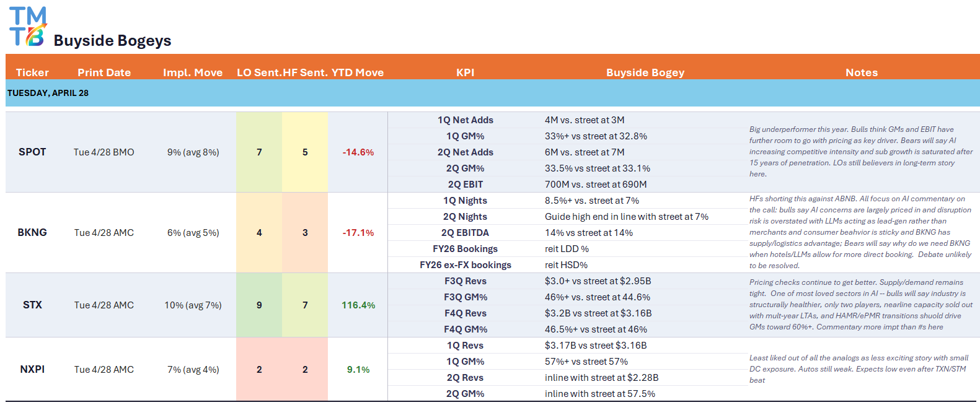Click BKNG HF sentiment swatch showing 3
The height and width of the screenshot is (405, 980).
coord(305,232)
